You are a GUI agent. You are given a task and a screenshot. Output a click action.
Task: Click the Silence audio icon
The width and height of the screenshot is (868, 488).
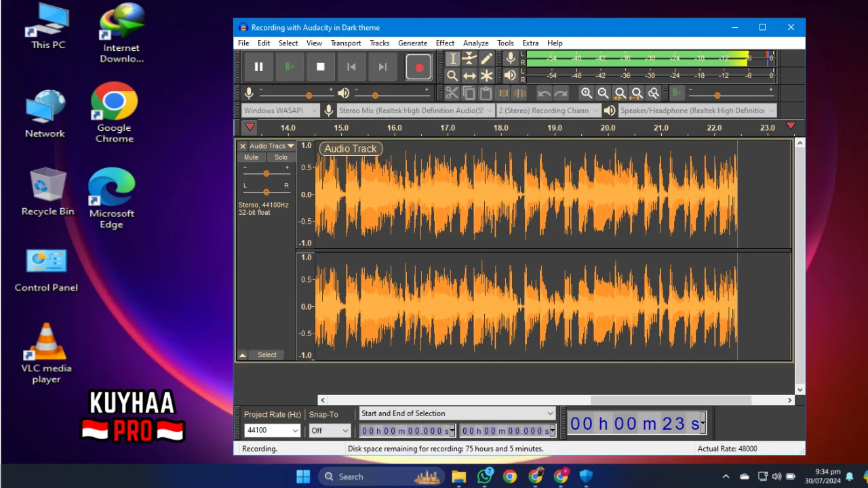pos(519,93)
